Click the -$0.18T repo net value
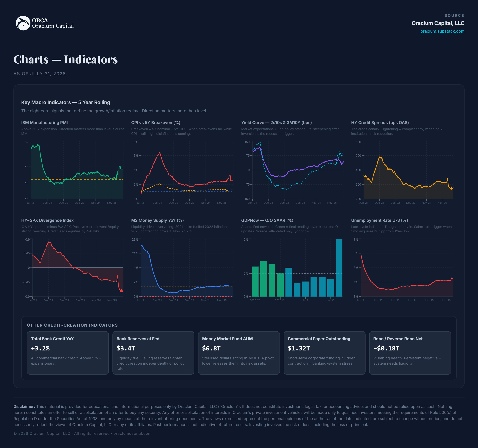Image resolution: width=478 pixels, height=448 pixels. click(x=386, y=348)
